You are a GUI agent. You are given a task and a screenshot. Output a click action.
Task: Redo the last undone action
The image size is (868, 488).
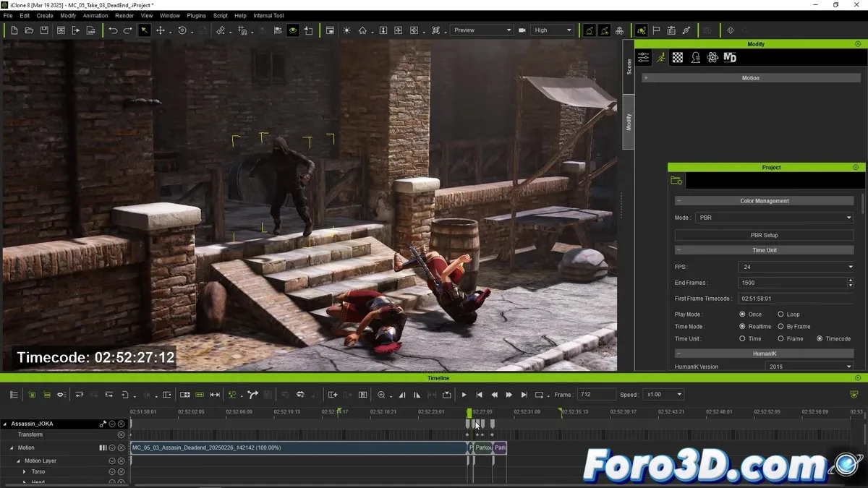point(128,30)
